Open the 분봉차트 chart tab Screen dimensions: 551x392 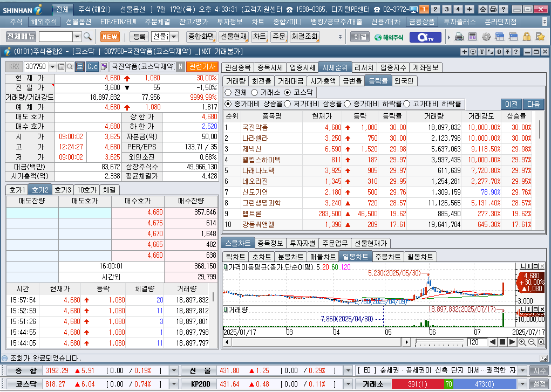(290, 257)
